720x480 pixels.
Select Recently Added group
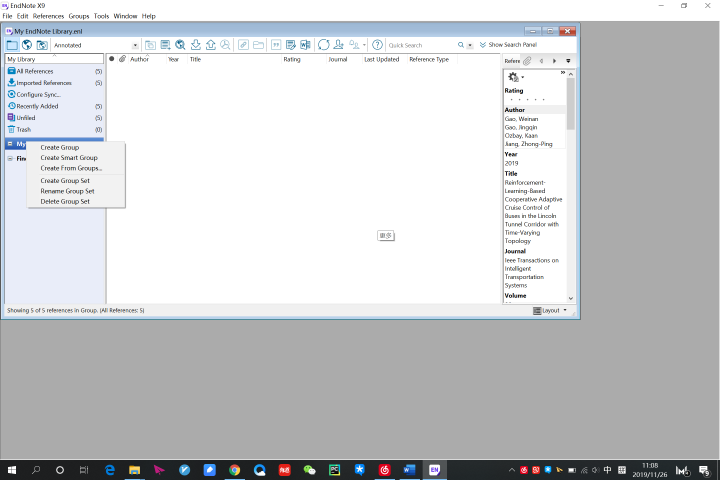[x=55, y=106]
